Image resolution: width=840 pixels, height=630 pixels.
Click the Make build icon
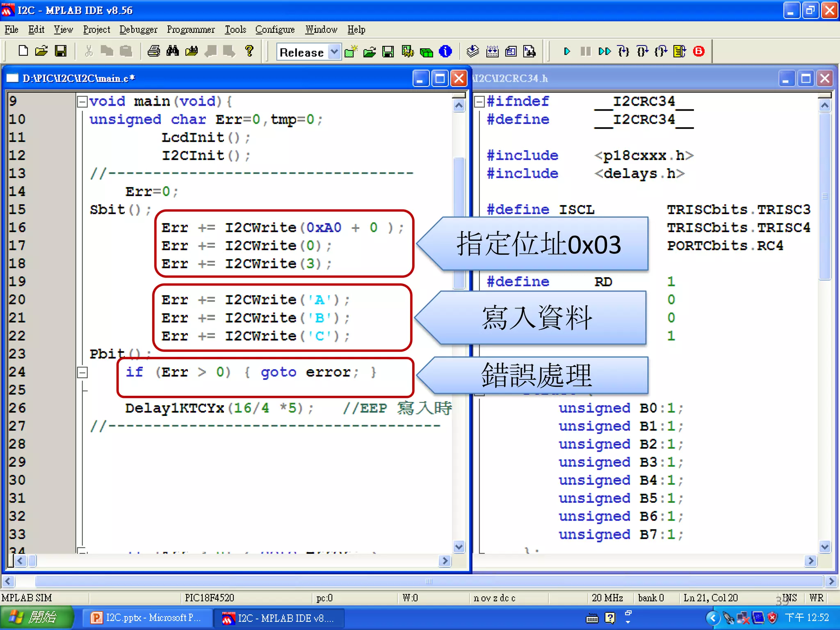tap(473, 51)
